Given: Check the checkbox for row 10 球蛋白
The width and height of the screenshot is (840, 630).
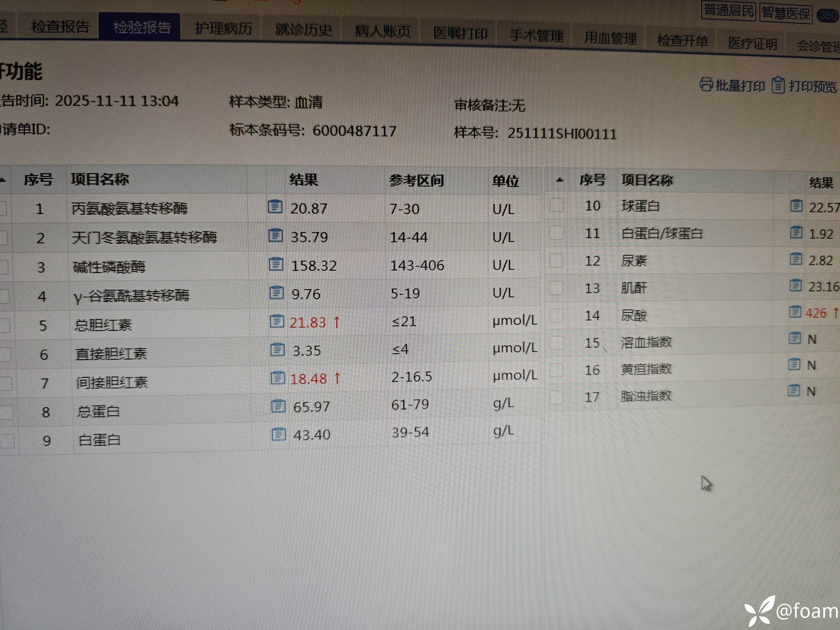Looking at the screenshot, I should coord(556,205).
